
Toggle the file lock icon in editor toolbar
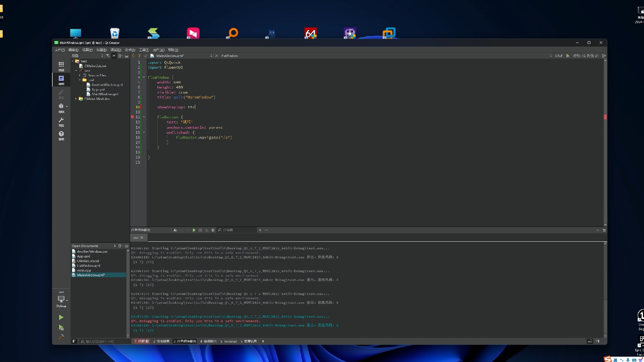coord(145,56)
